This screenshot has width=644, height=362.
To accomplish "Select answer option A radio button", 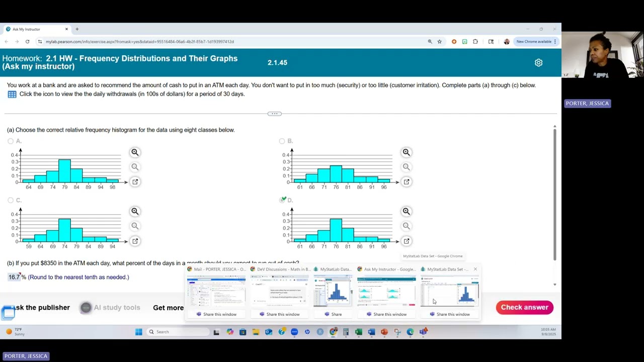I will pyautogui.click(x=11, y=141).
